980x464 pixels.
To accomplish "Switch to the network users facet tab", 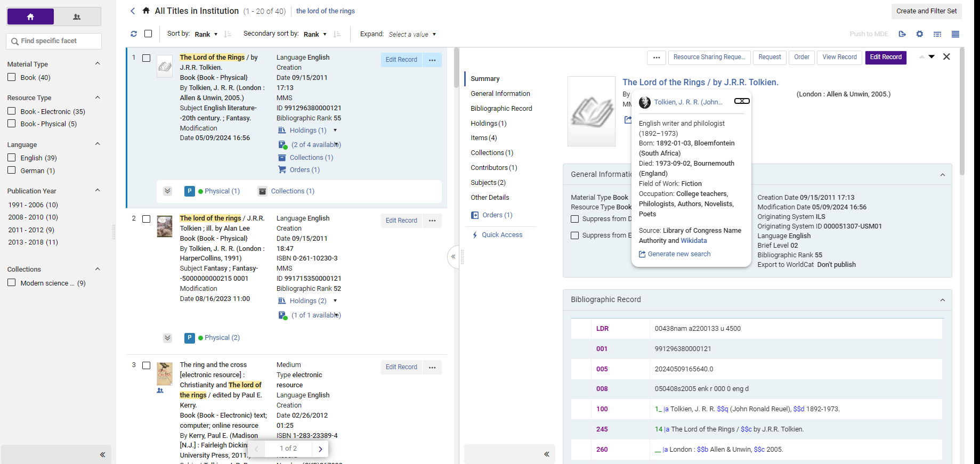I will click(77, 17).
